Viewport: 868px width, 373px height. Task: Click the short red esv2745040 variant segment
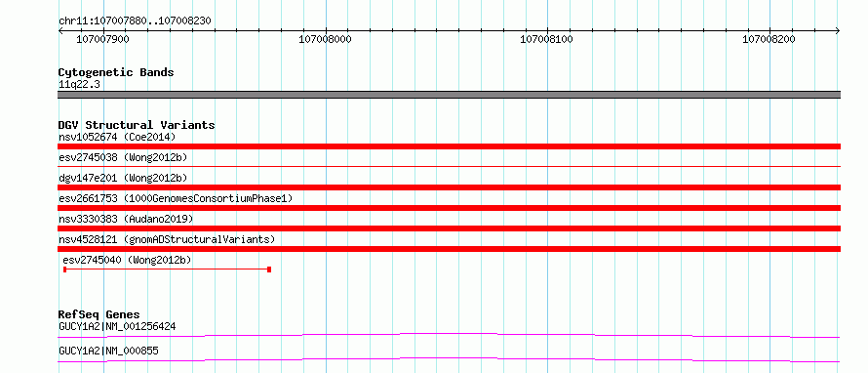pyautogui.click(x=167, y=269)
